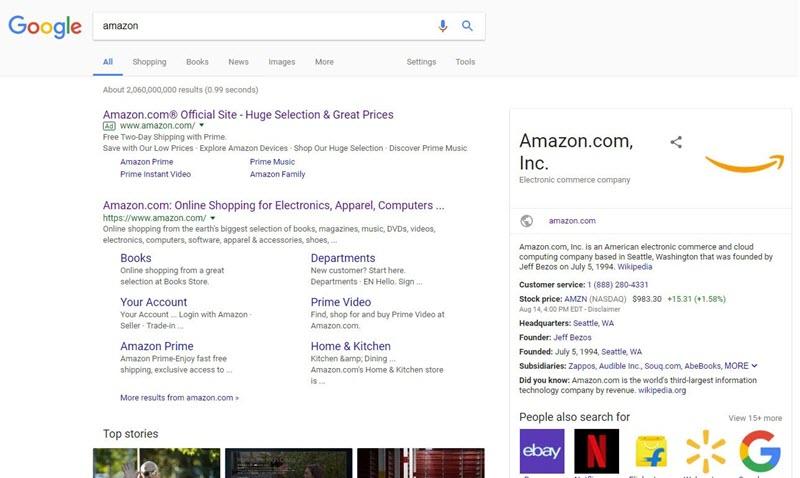This screenshot has height=478, width=800.
Task: Share the Amazon.com, Inc. knowledge panel
Action: (x=676, y=142)
